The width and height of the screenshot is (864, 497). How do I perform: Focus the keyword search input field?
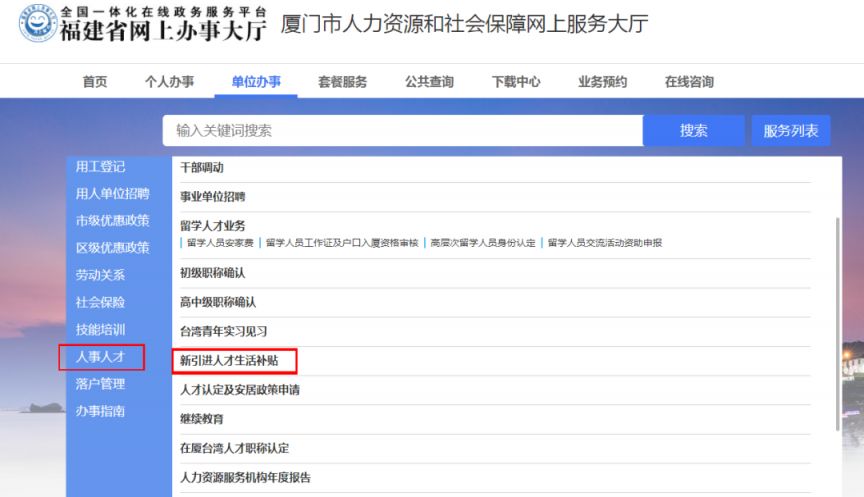point(403,131)
